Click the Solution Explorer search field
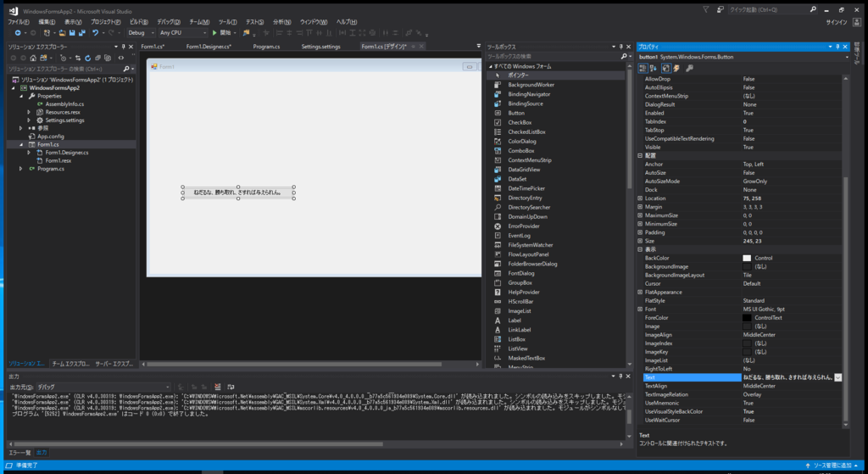The width and height of the screenshot is (868, 474). point(64,69)
